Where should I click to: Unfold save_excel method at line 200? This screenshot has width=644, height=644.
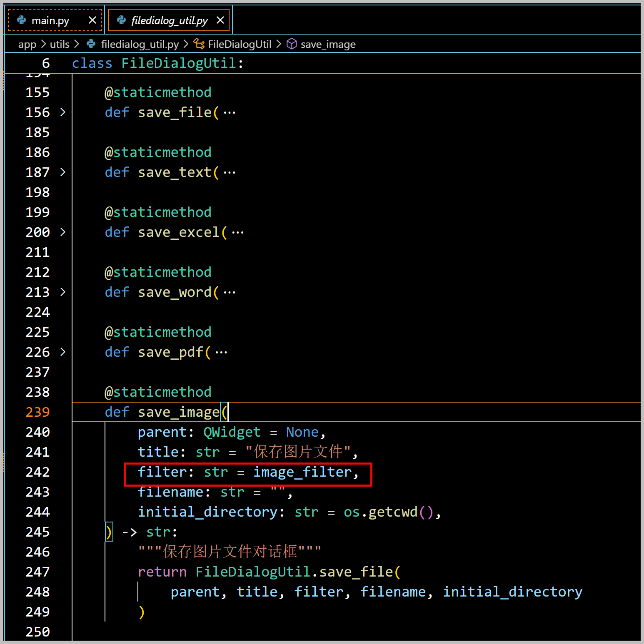pos(63,232)
